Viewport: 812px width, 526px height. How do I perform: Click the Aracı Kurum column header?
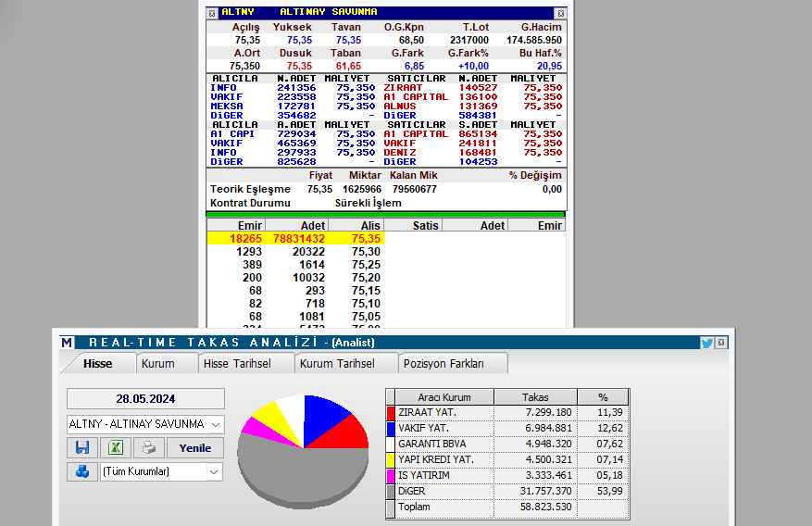click(444, 397)
